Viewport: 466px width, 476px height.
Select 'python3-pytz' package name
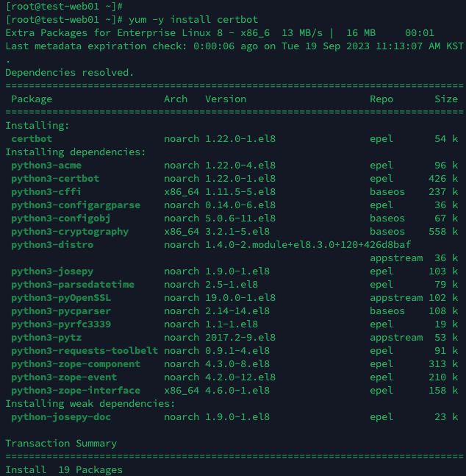(46, 338)
